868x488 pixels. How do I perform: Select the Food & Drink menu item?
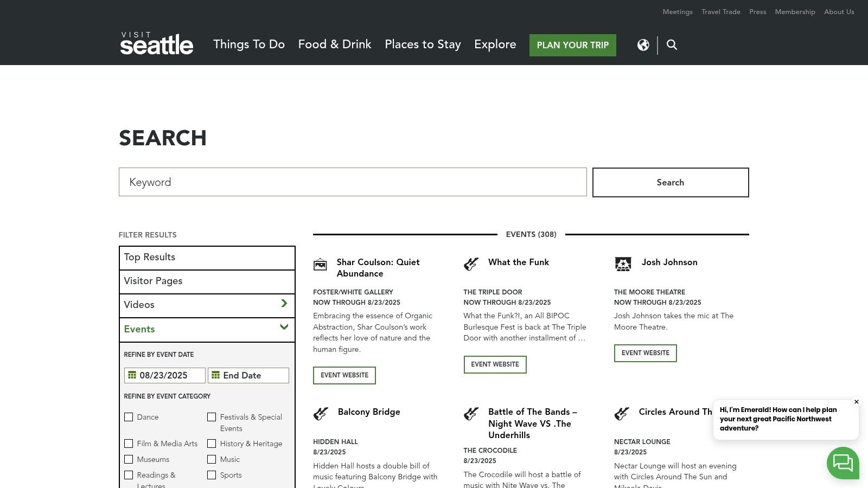point(335,44)
